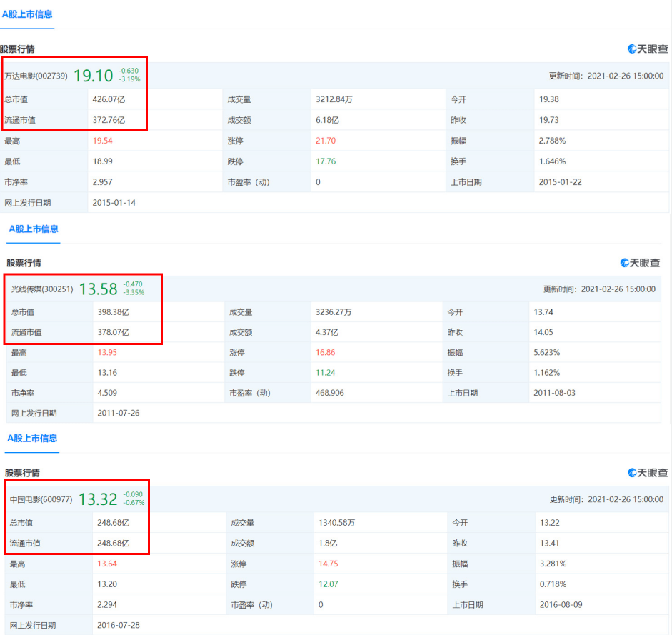Open the A股上市信息 tab above 万达电影
The width and height of the screenshot is (672, 635).
pyautogui.click(x=27, y=14)
